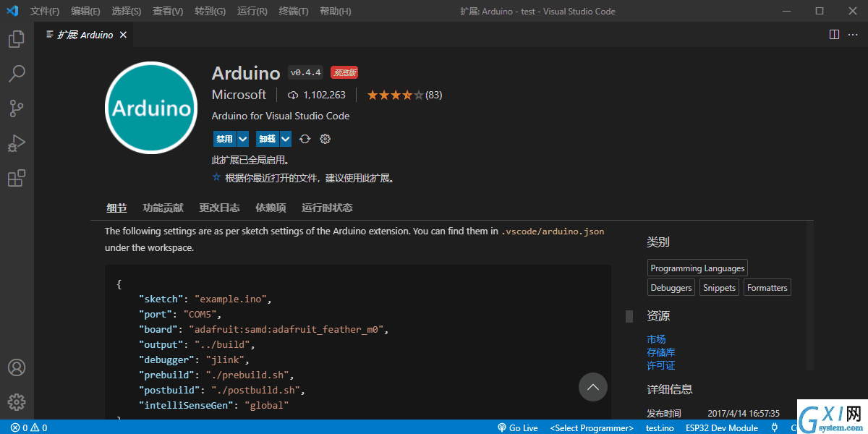
Task: Open the 存储库 resource link
Action: (x=661, y=352)
